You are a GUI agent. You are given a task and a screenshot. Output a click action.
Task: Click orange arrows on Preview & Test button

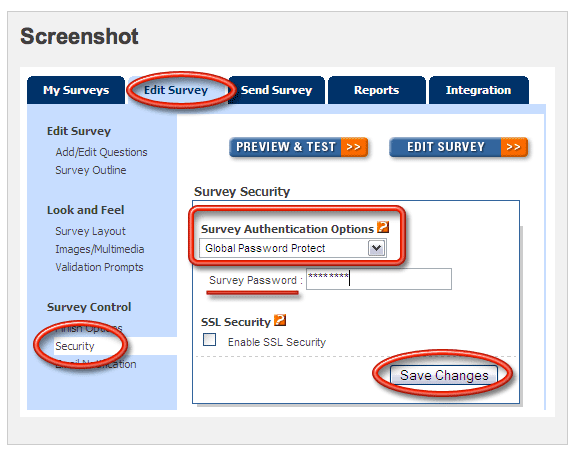click(354, 147)
